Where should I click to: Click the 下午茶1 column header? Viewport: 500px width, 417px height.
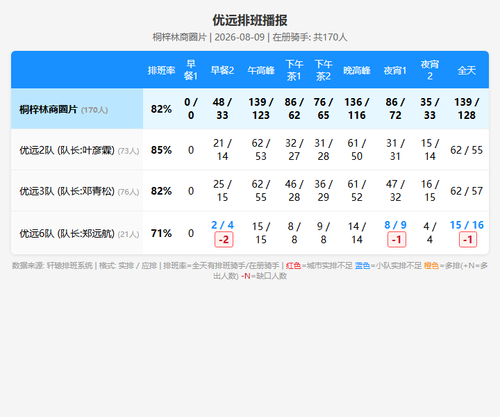[x=294, y=70]
